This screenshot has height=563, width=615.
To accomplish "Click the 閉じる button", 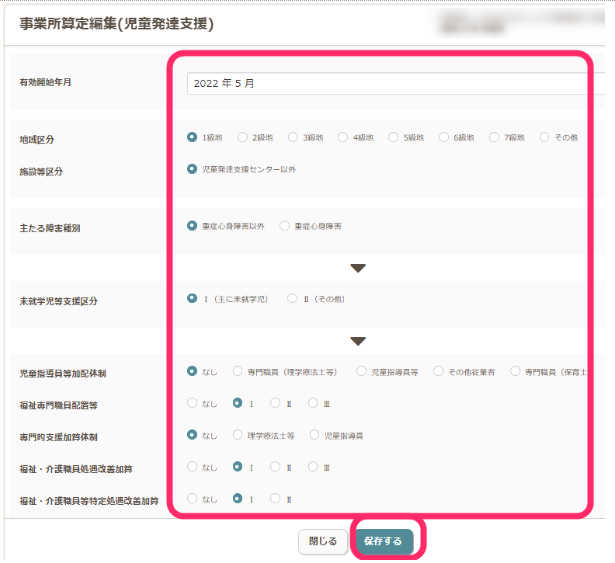I will point(322,541).
